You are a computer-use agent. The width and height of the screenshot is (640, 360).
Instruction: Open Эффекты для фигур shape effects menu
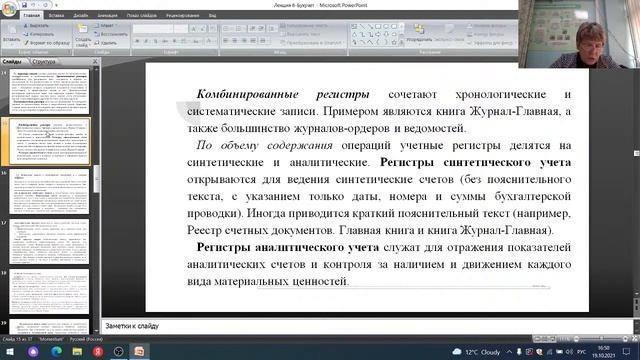tap(491, 43)
